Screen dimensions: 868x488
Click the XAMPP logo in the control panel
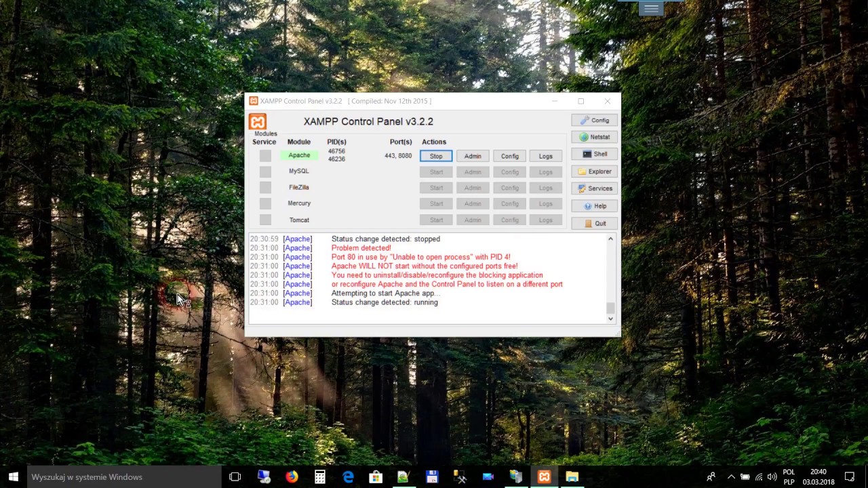[258, 122]
